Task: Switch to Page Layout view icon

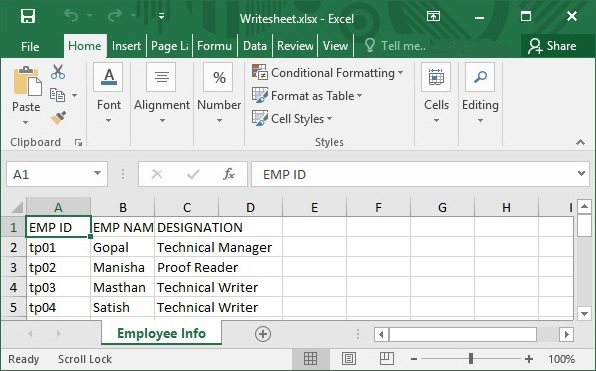Action: [x=349, y=358]
